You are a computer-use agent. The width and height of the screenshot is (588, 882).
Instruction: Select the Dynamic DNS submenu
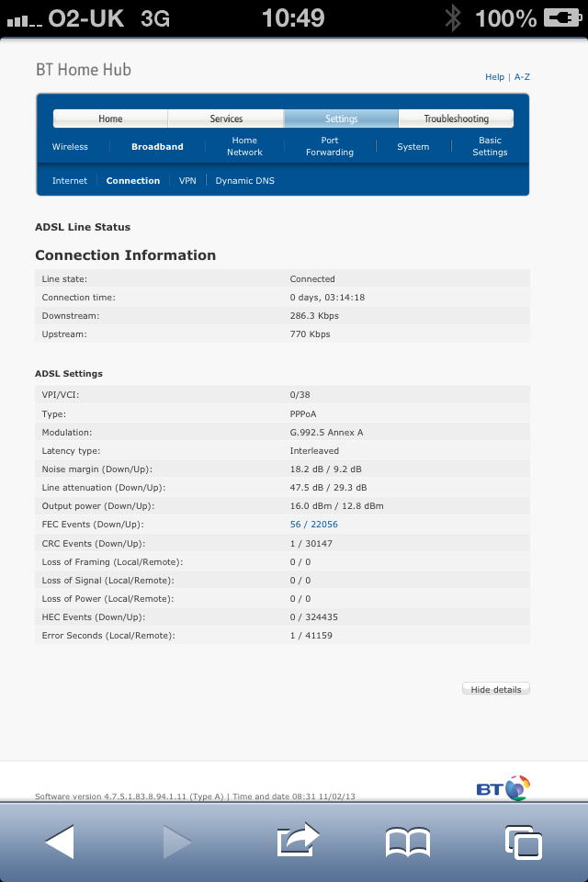244,181
